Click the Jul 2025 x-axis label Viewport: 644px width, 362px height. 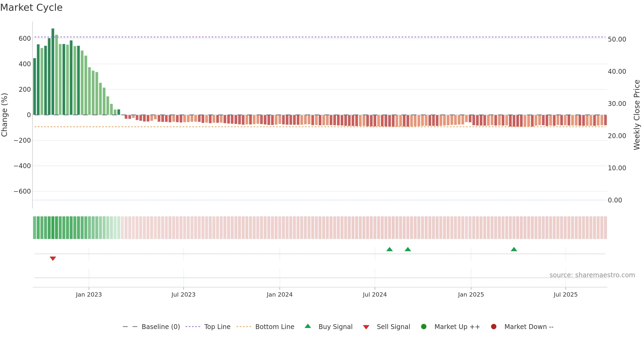(566, 294)
